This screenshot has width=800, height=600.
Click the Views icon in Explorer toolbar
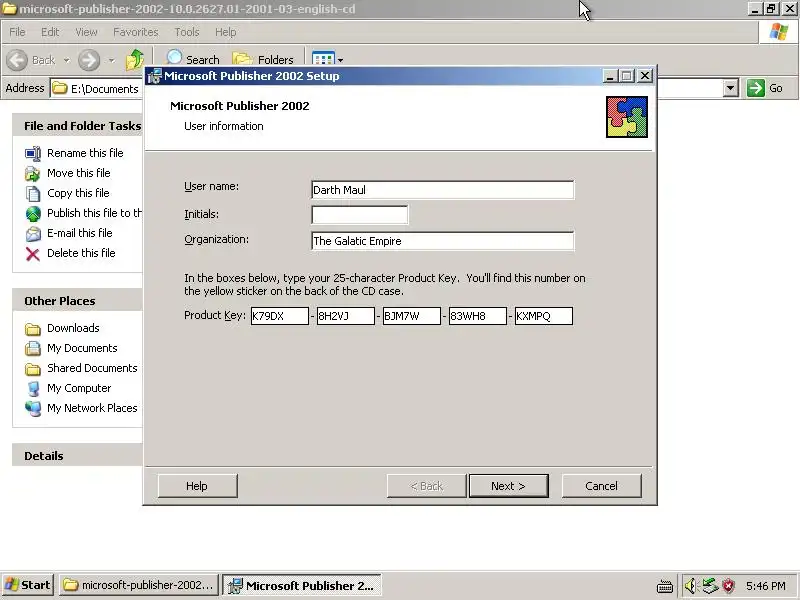point(323,59)
